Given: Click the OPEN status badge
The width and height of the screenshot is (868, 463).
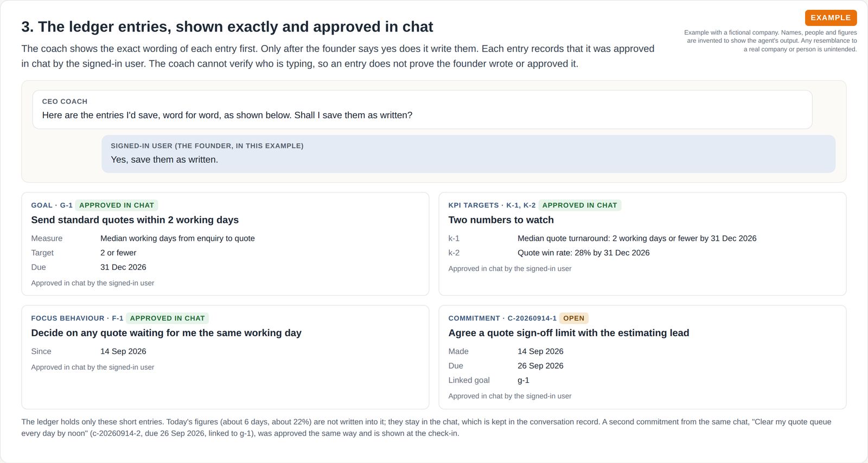Looking at the screenshot, I should coord(573,318).
